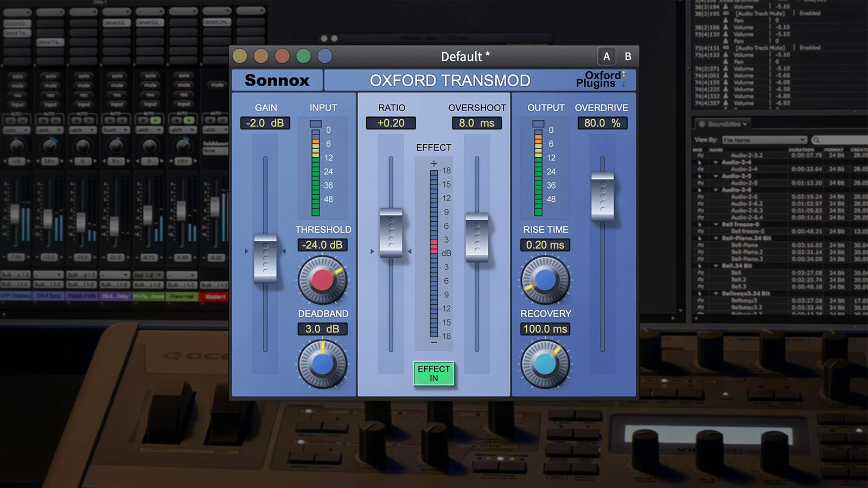Click the OVERSHOOT fader handle
868x488 pixels.
pyautogui.click(x=477, y=237)
